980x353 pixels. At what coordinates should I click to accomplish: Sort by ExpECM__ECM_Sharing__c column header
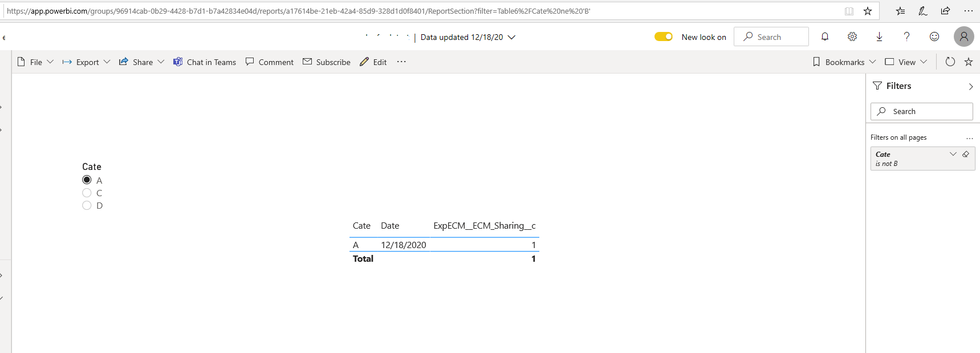coord(485,226)
